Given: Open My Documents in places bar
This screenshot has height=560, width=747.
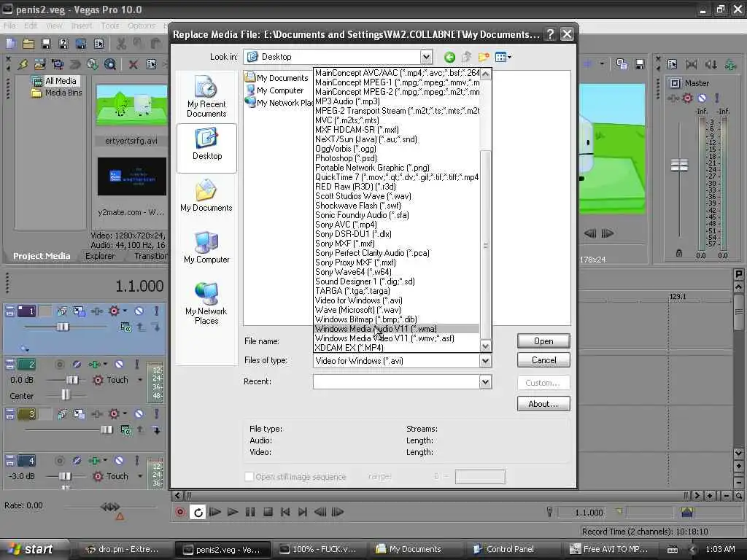Looking at the screenshot, I should point(206,195).
